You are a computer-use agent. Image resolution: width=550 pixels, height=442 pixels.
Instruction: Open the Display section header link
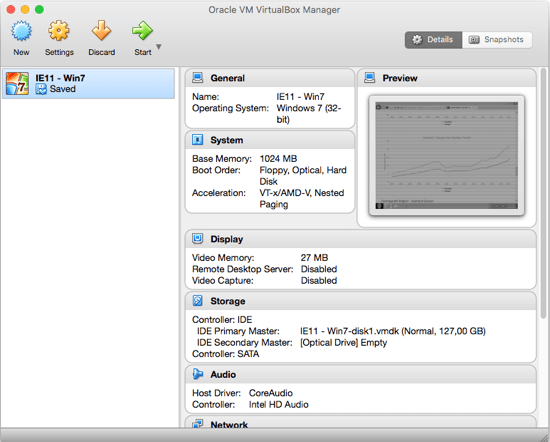(227, 239)
